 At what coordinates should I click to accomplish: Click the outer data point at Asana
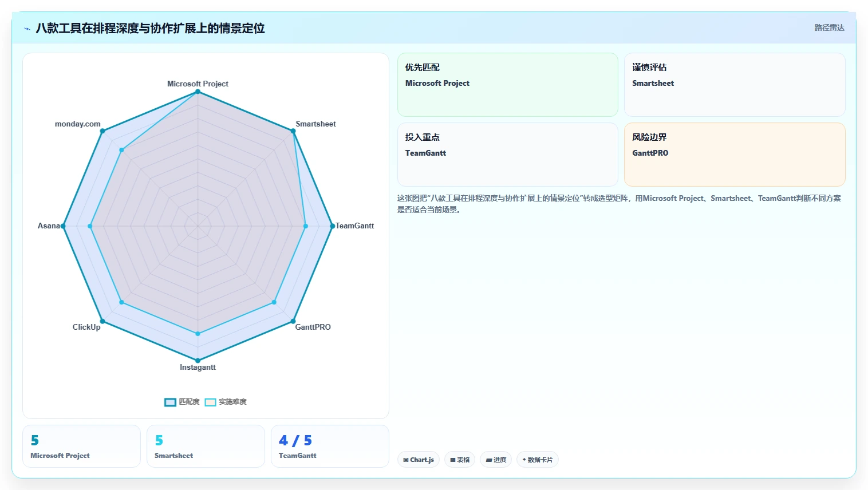click(x=63, y=226)
